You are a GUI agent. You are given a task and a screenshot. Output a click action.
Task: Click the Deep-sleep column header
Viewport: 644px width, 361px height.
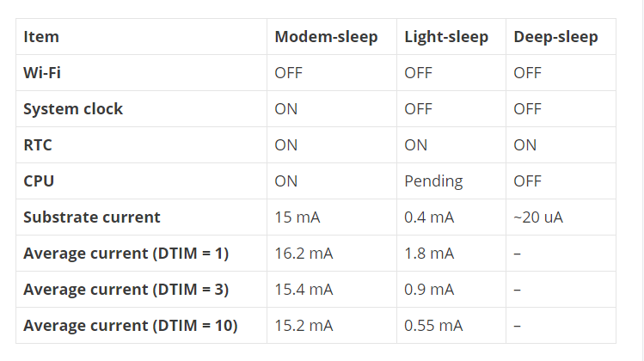pyautogui.click(x=555, y=37)
